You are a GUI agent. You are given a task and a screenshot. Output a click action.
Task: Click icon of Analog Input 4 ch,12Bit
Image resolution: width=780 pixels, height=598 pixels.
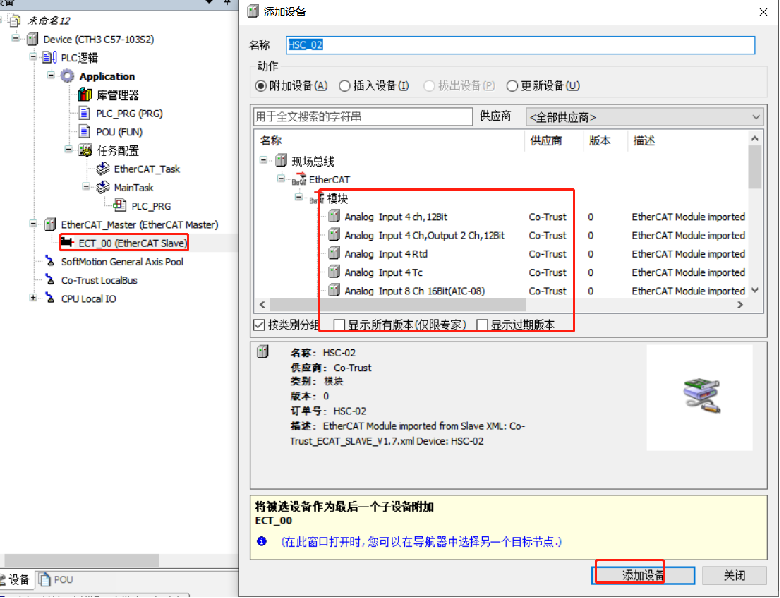[x=334, y=216]
